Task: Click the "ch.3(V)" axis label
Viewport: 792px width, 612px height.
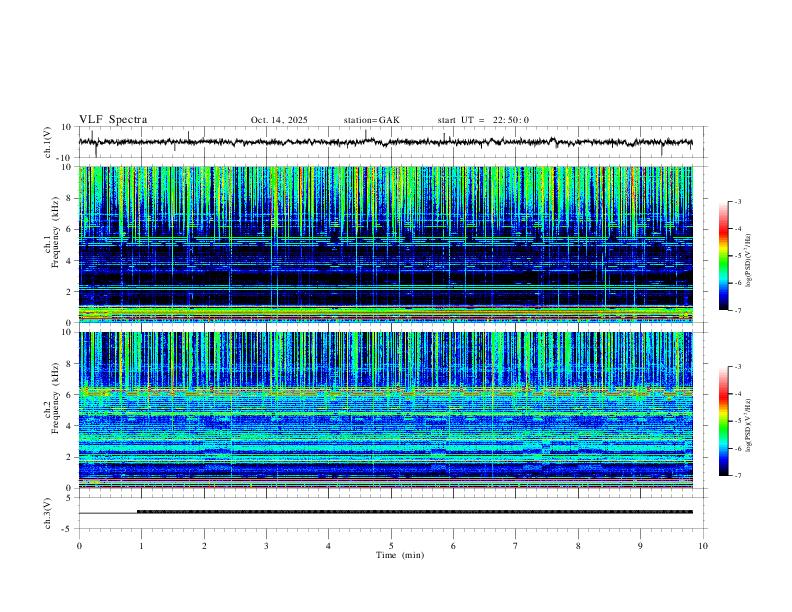Action: (x=48, y=513)
